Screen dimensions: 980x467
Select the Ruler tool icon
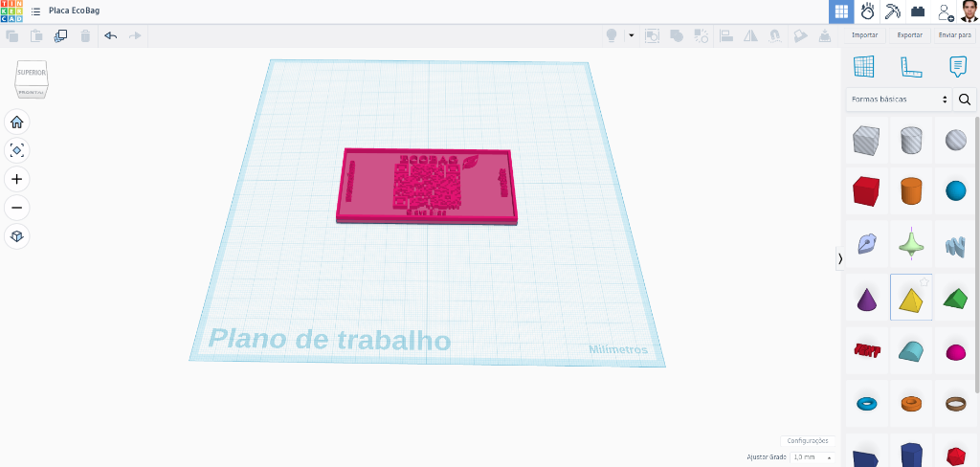911,66
